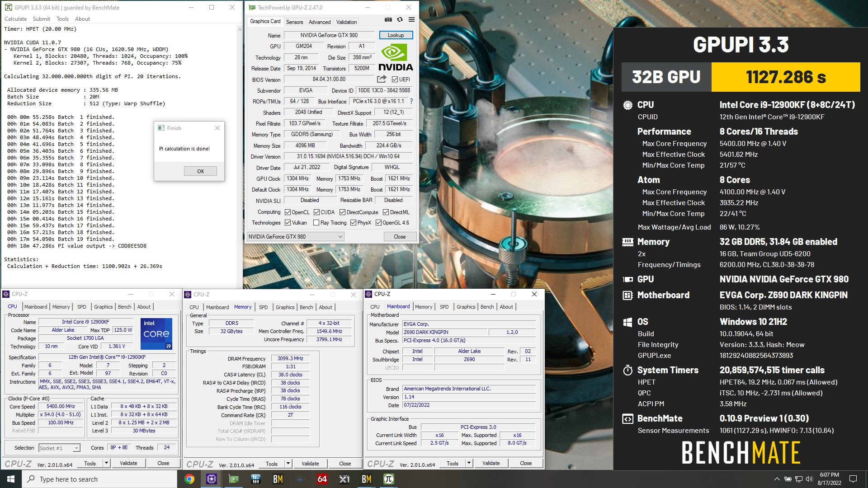The height and width of the screenshot is (488, 868).
Task: Click the second BM BenchMate taskbar icon
Action: pos(367,479)
